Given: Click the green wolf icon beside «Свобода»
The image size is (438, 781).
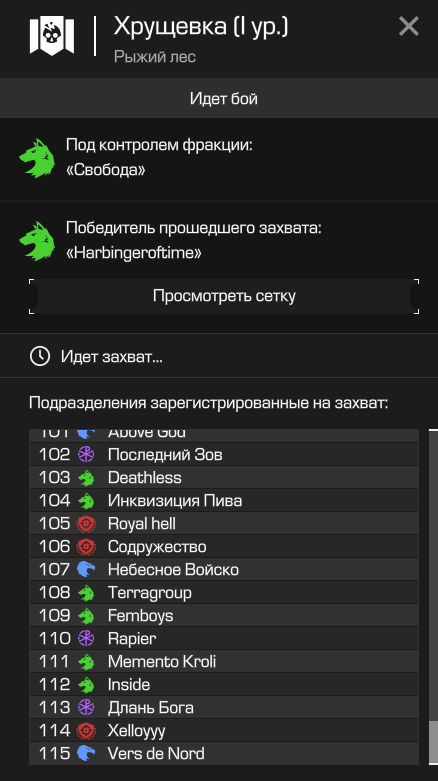Looking at the screenshot, I should [37, 158].
